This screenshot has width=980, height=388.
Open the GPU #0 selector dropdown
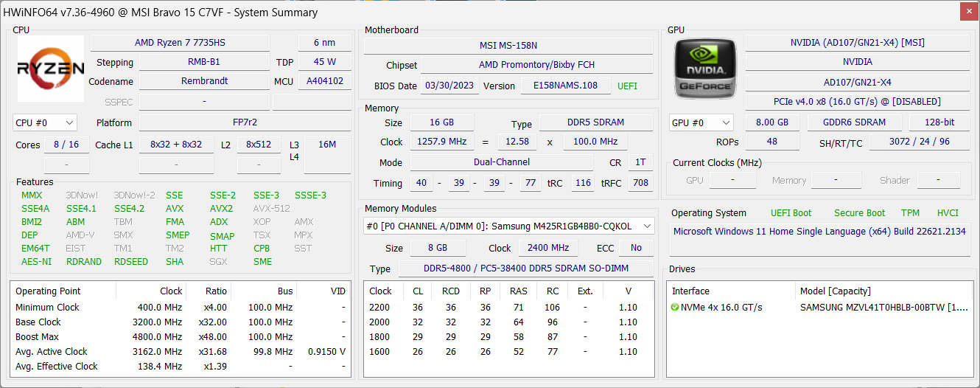point(701,122)
